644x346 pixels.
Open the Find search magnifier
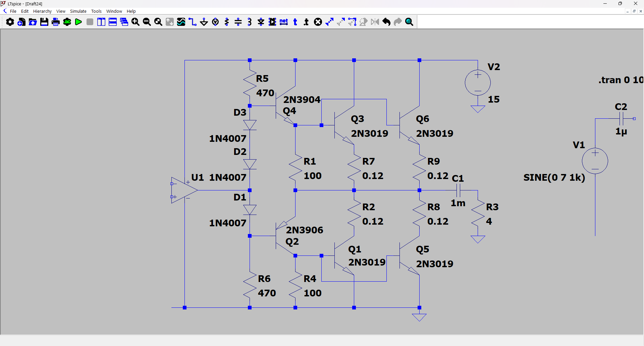409,22
